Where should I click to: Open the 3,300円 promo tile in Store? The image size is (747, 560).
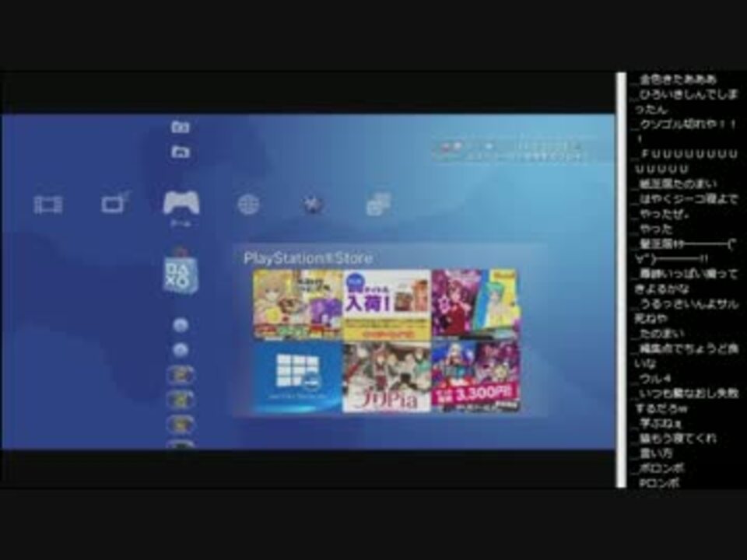coord(475,377)
